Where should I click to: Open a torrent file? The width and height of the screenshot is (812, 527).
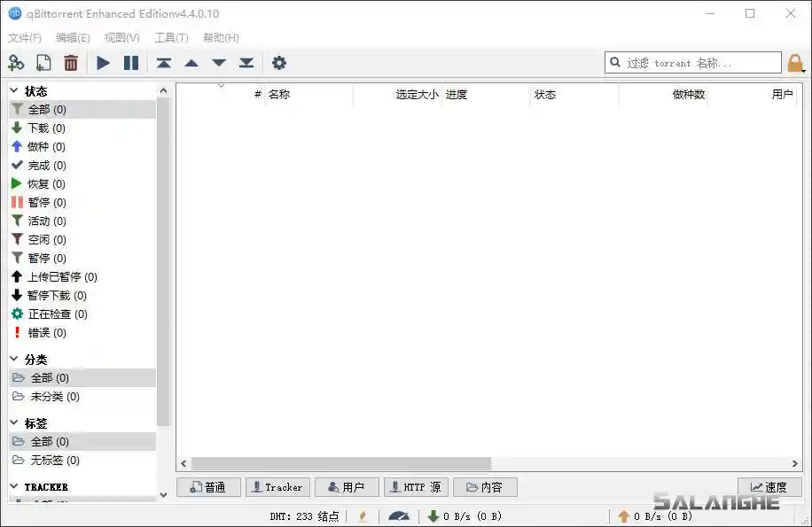point(43,63)
